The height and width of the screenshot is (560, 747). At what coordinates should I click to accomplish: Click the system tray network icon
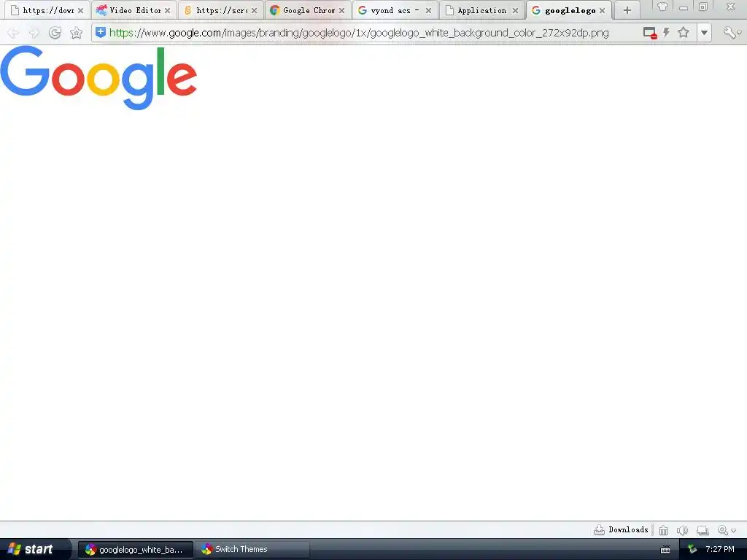(x=692, y=549)
